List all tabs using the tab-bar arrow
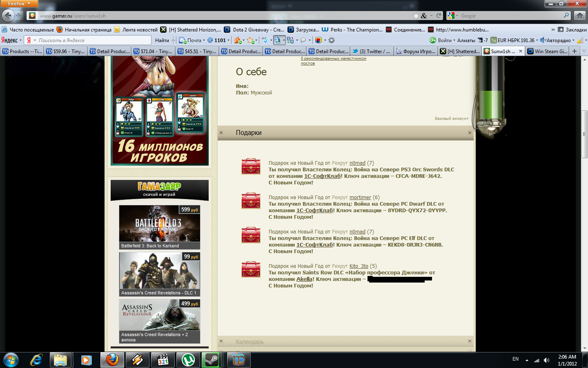Viewport: 588px width, 368px height. (584, 51)
